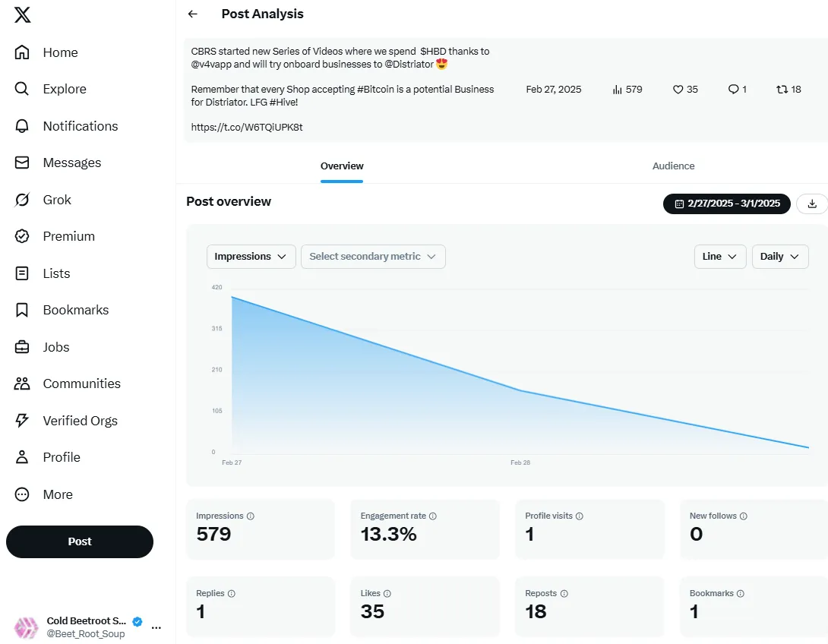Screen dimensions: 828x644
Task: Click the impressions bar-chart icon near 579
Action: click(x=617, y=90)
